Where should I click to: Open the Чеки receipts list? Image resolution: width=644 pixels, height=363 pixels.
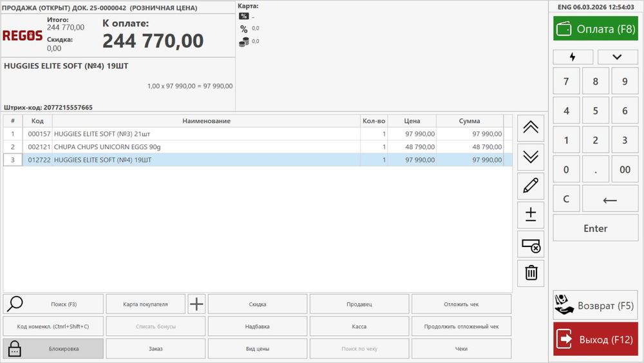click(x=461, y=349)
